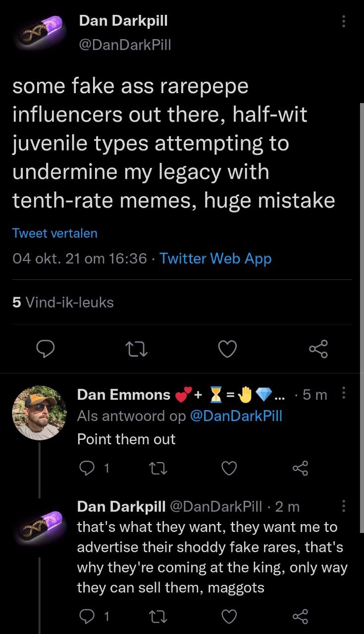The width and height of the screenshot is (364, 634).
Task: Like the "maggots" reply tweet
Action: (x=229, y=616)
